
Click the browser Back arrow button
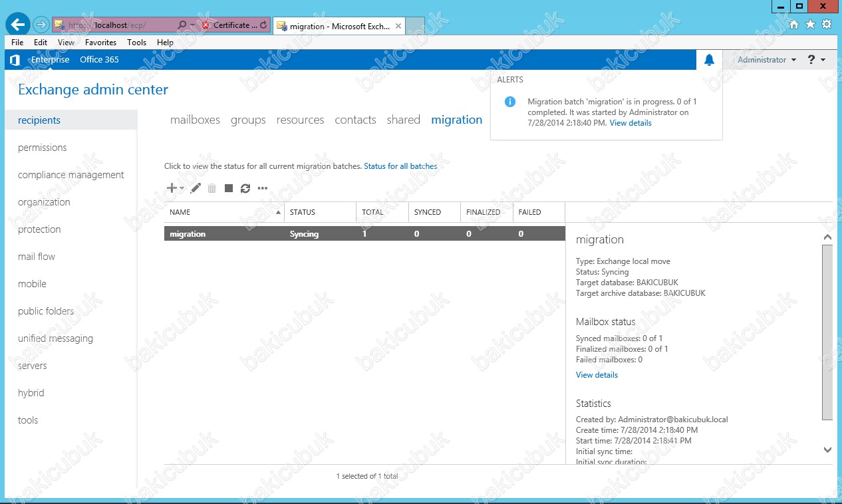tap(17, 25)
